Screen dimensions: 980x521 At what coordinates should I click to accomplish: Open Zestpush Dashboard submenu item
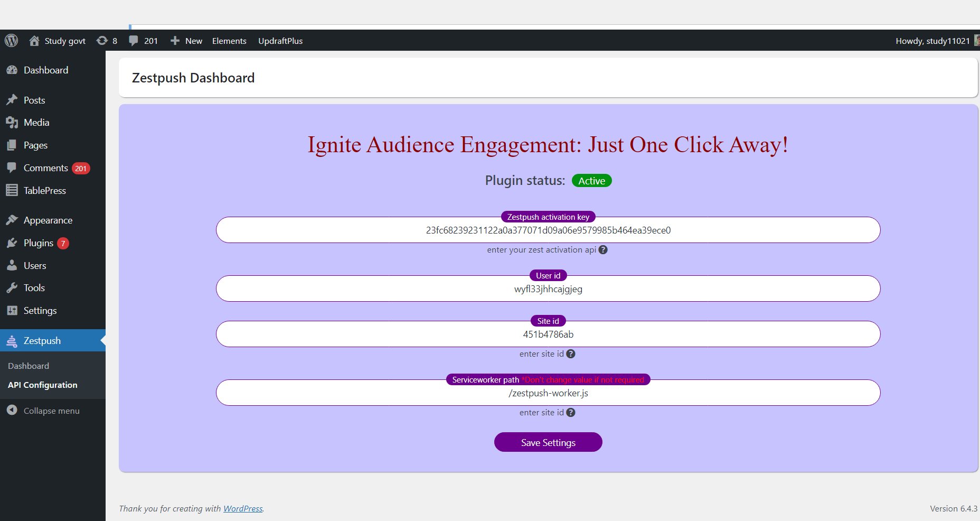click(x=29, y=366)
